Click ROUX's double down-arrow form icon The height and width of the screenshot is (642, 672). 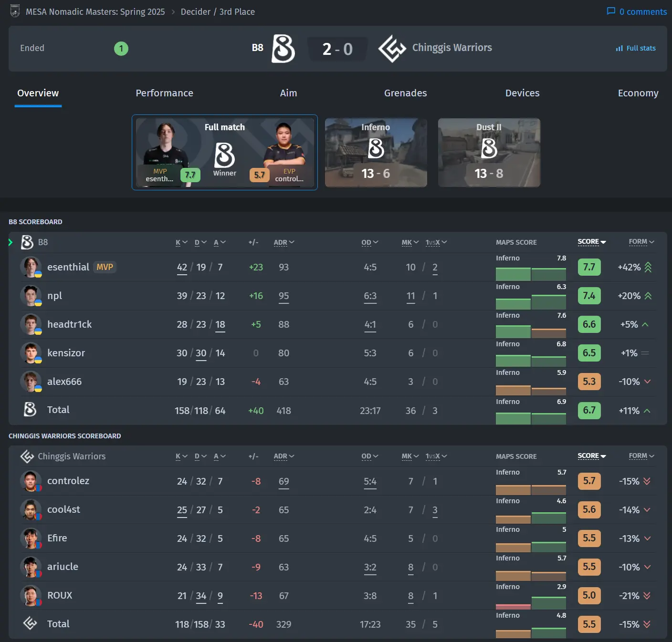tap(647, 596)
